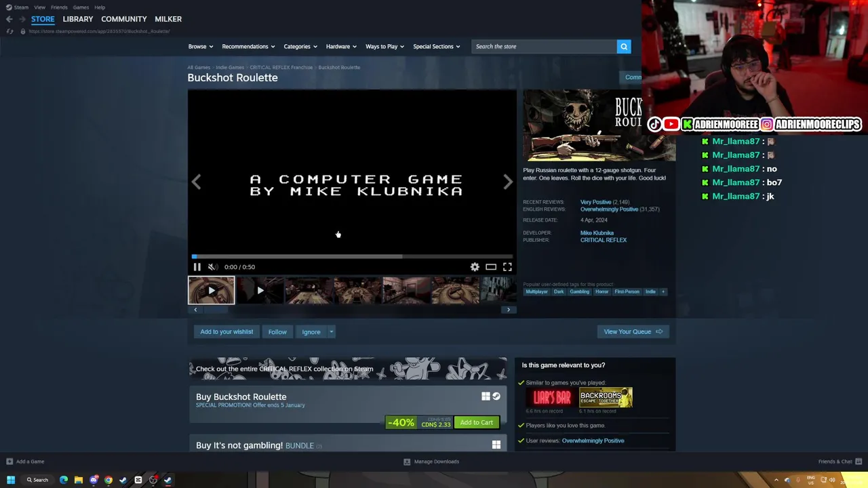The image size is (868, 488).
Task: Open the All Games breadcrumb
Action: [199, 68]
